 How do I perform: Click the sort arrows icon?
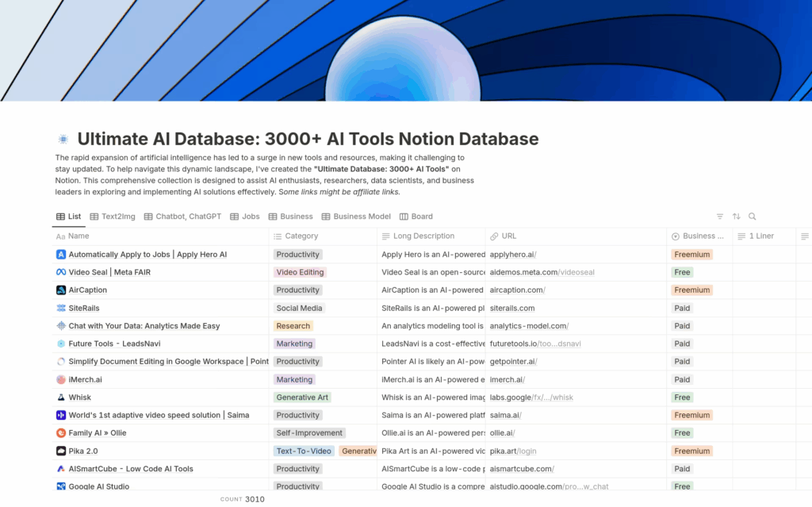736,217
